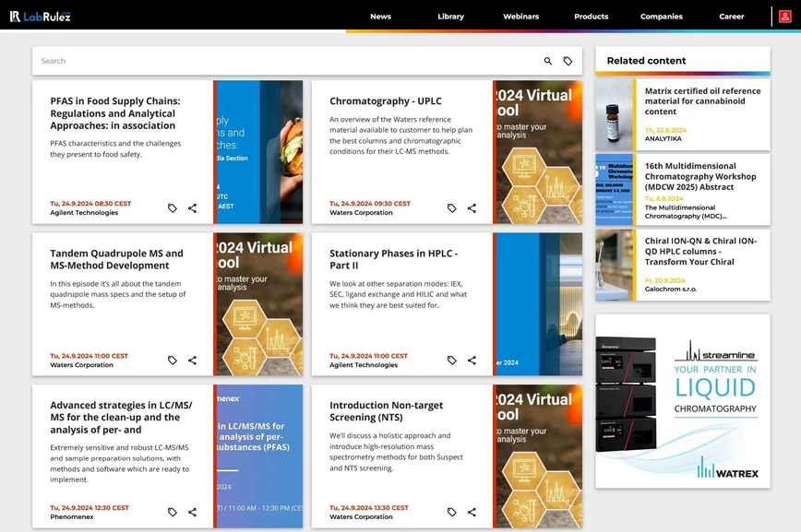Share the Introduction Non-target Screening card
Image resolution: width=801 pixels, height=532 pixels.
point(472,513)
